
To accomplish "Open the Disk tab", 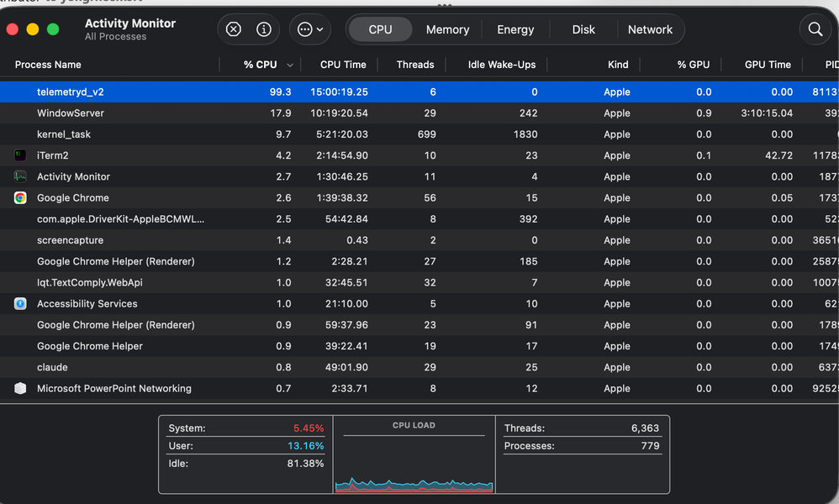I will point(583,29).
